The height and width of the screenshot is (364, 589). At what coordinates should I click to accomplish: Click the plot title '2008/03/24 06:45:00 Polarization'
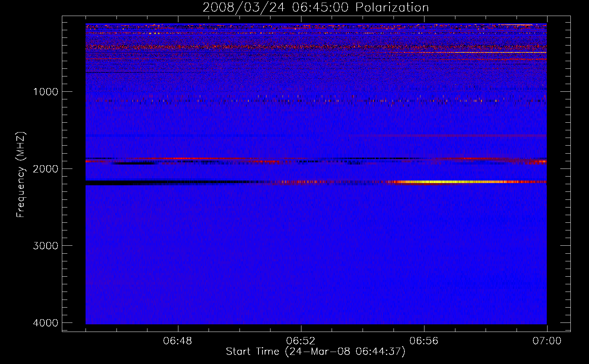coord(316,8)
